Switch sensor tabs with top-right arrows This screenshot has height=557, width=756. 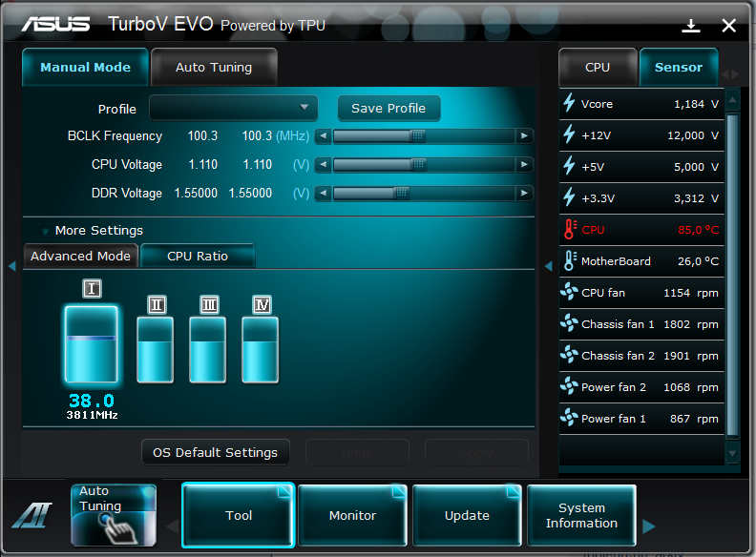point(730,74)
